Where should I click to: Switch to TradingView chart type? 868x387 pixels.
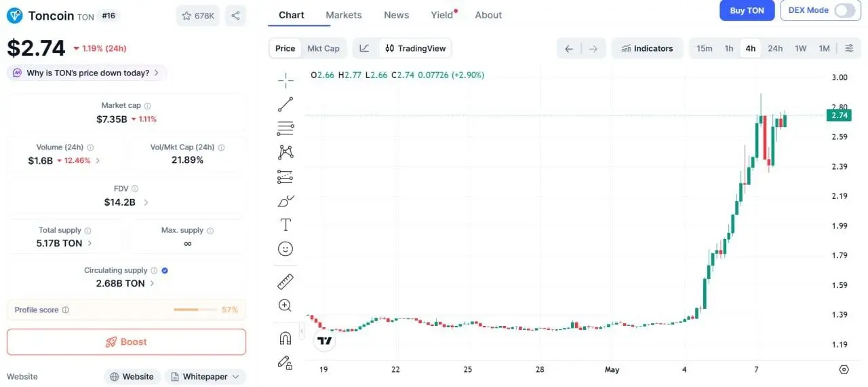point(415,48)
